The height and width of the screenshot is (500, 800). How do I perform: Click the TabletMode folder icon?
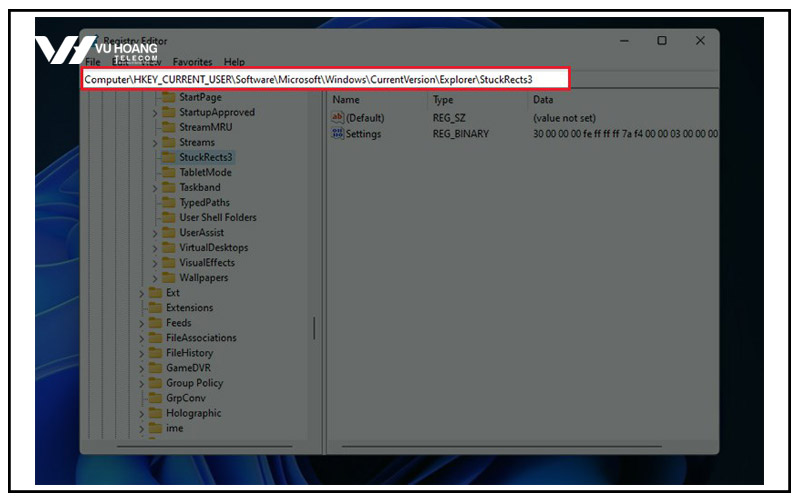168,172
